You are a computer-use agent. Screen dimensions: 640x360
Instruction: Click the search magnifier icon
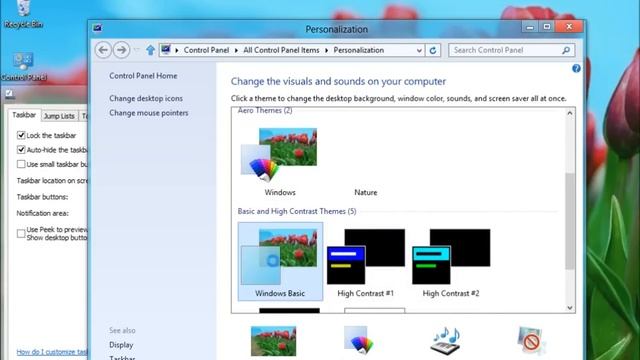point(566,50)
